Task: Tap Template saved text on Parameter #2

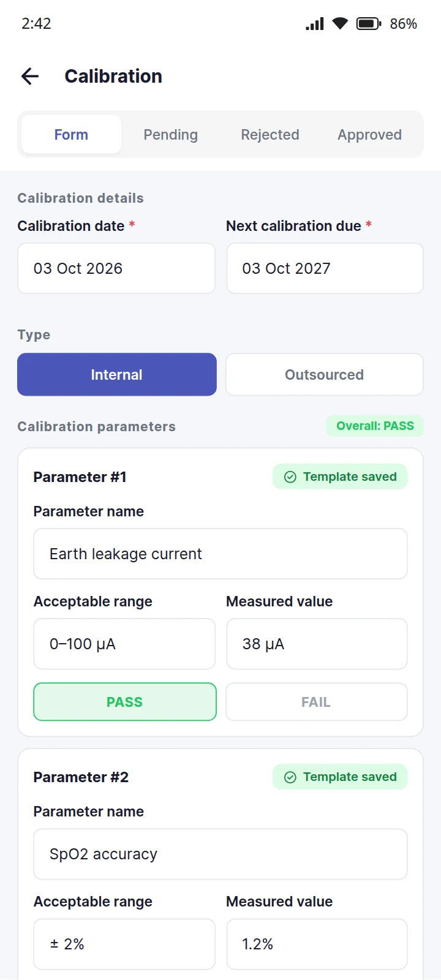Action: pos(350,777)
